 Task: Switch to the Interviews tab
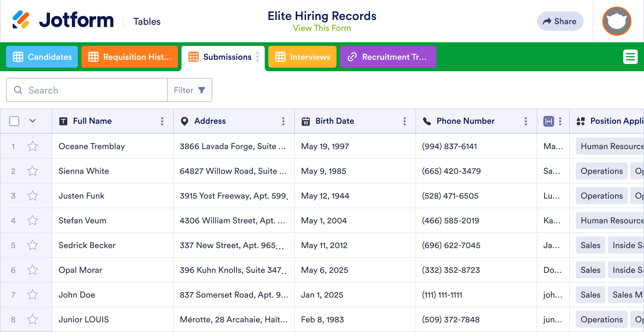302,57
